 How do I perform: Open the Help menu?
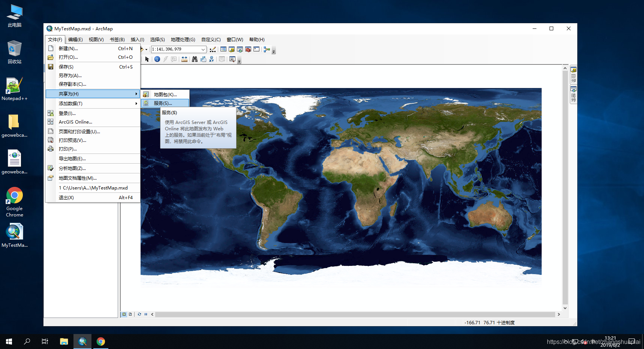point(257,40)
